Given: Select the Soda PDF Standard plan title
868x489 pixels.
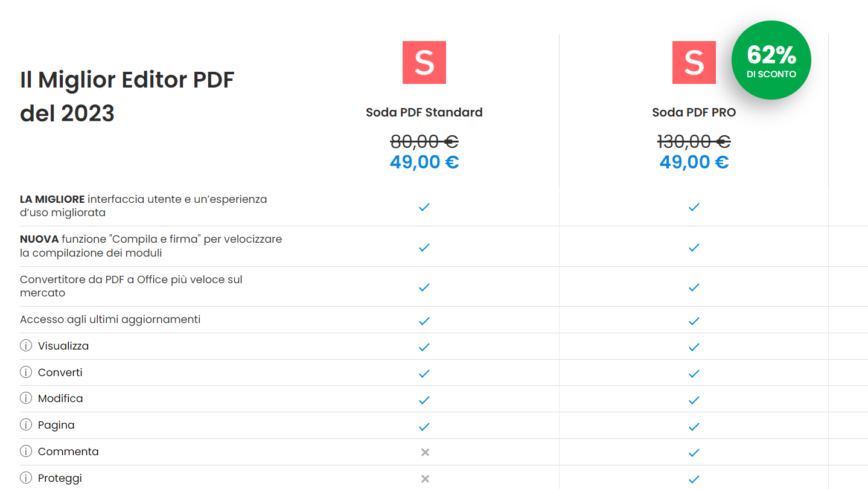Looking at the screenshot, I should click(424, 112).
